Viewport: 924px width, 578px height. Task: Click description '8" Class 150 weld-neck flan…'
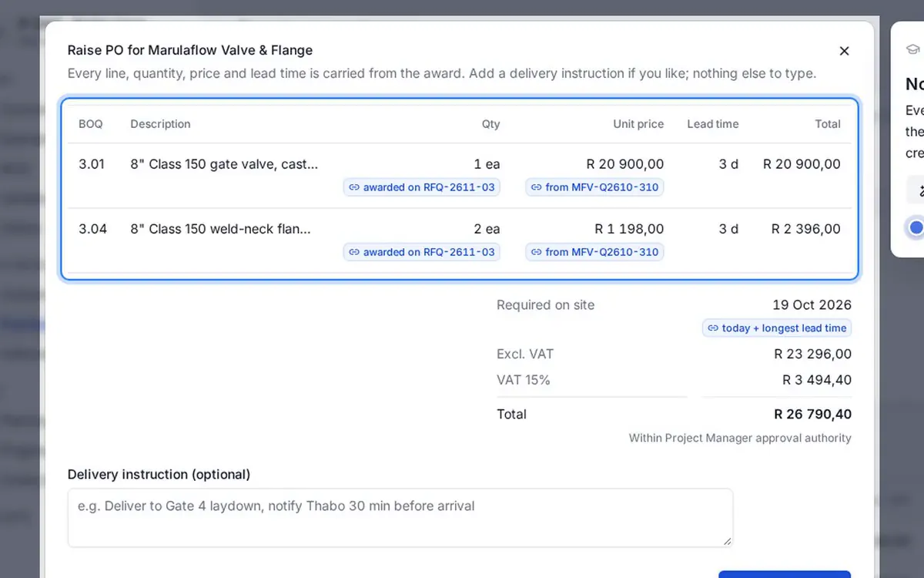[221, 229]
